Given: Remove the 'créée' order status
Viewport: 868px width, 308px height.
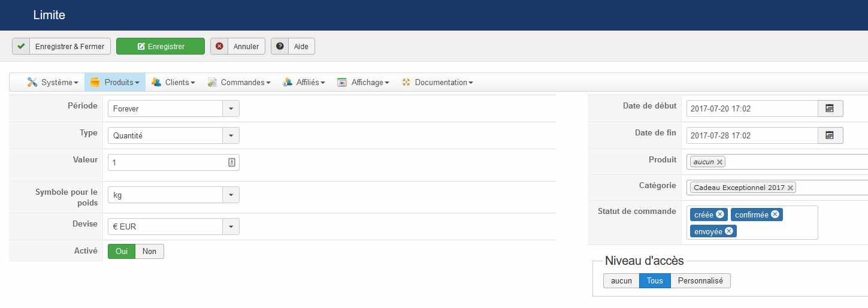Looking at the screenshot, I should click(720, 214).
